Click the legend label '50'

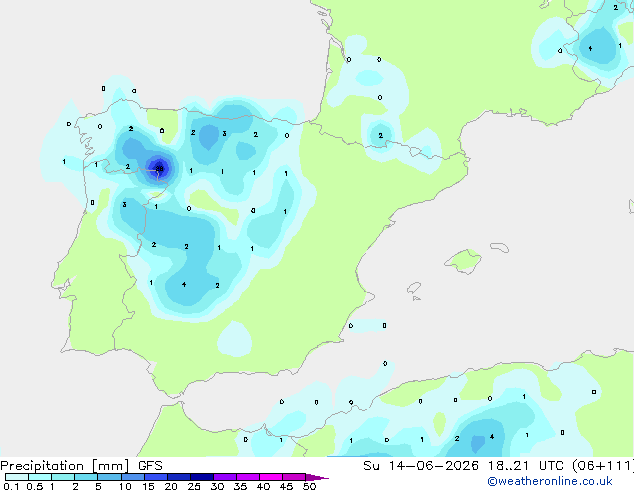(x=309, y=486)
